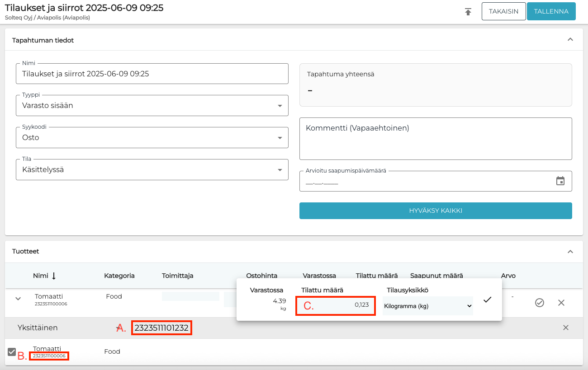Open the calendar date picker icon

pyautogui.click(x=560, y=181)
